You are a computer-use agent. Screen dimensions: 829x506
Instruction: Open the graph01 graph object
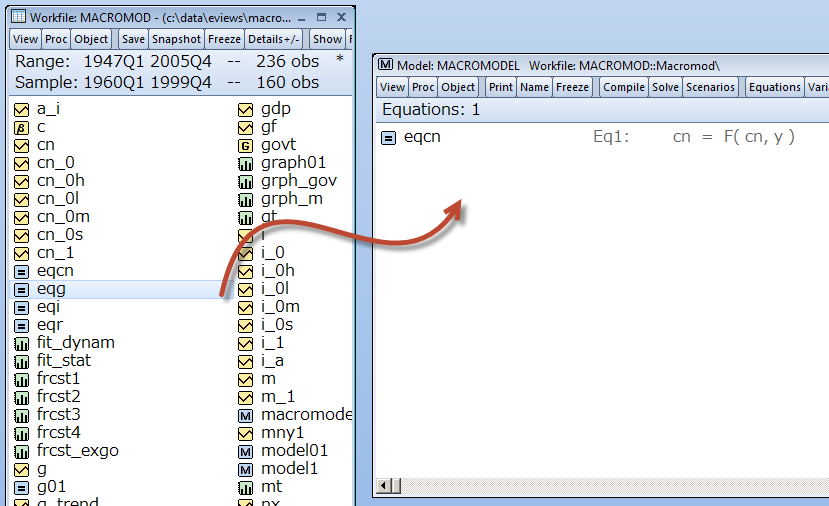(293, 163)
